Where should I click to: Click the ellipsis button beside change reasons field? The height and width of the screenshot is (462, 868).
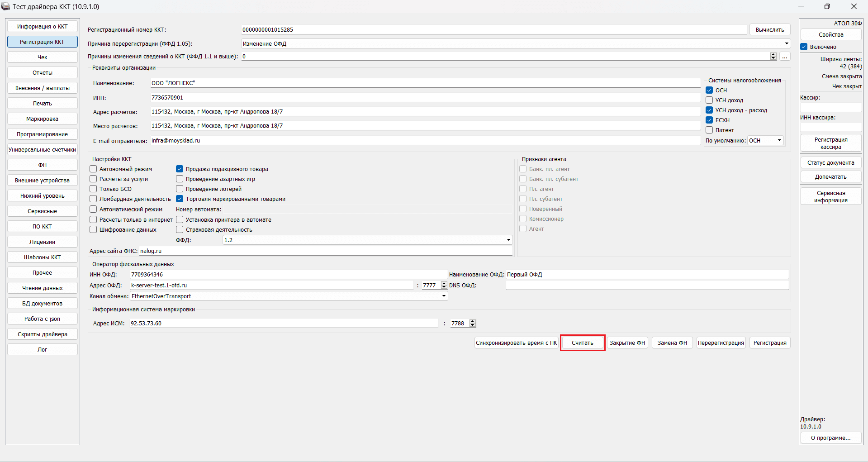785,57
